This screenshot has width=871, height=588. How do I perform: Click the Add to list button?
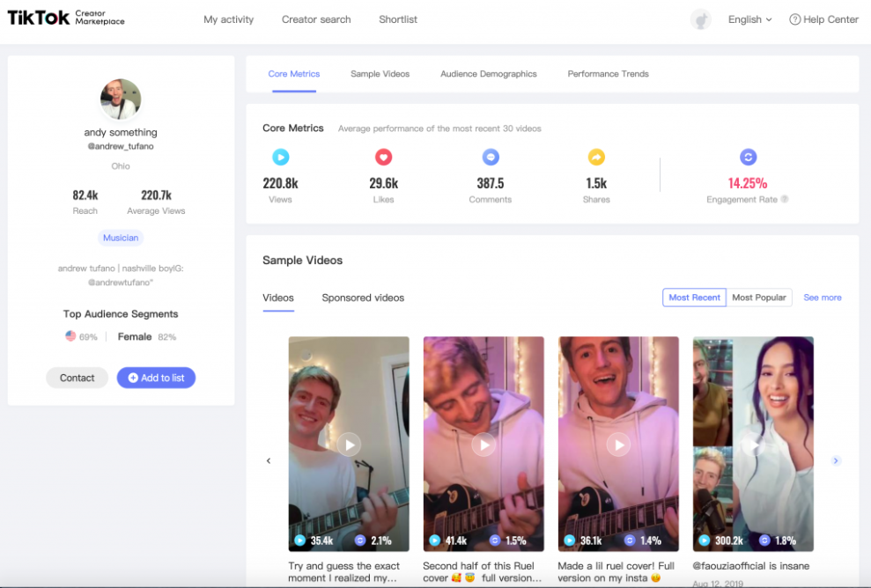156,378
